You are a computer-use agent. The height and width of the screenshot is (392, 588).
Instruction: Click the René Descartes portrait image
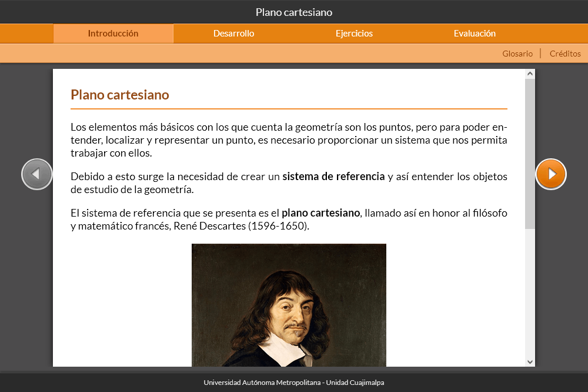(289, 305)
